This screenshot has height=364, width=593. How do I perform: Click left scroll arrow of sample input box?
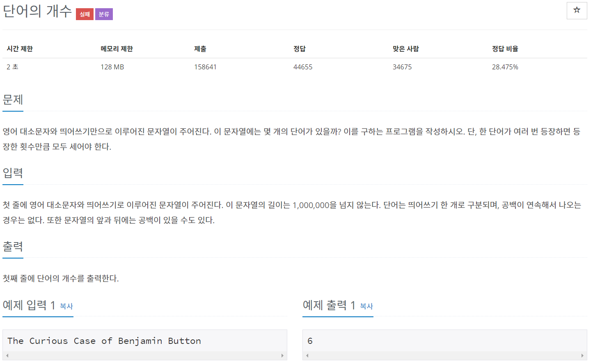click(x=7, y=356)
